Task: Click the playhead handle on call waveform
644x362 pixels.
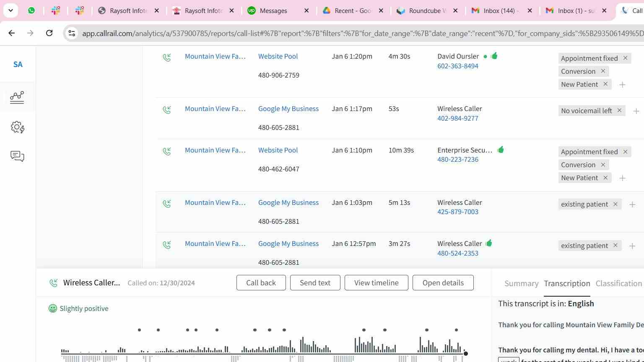Action: (x=465, y=354)
